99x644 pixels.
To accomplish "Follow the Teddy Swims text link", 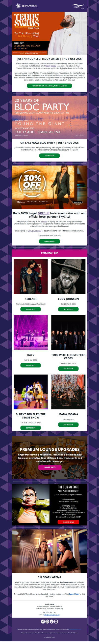I will pyautogui.click(x=51, y=66).
